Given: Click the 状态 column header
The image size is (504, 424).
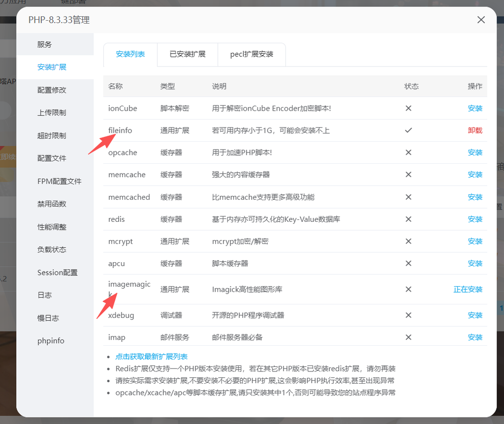Looking at the screenshot, I should pyautogui.click(x=411, y=87).
